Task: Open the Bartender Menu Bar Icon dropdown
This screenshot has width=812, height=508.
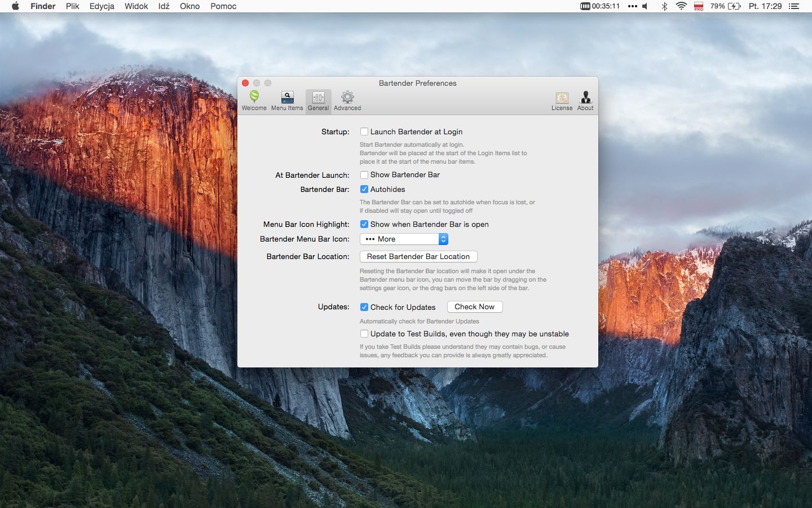Action: (404, 239)
